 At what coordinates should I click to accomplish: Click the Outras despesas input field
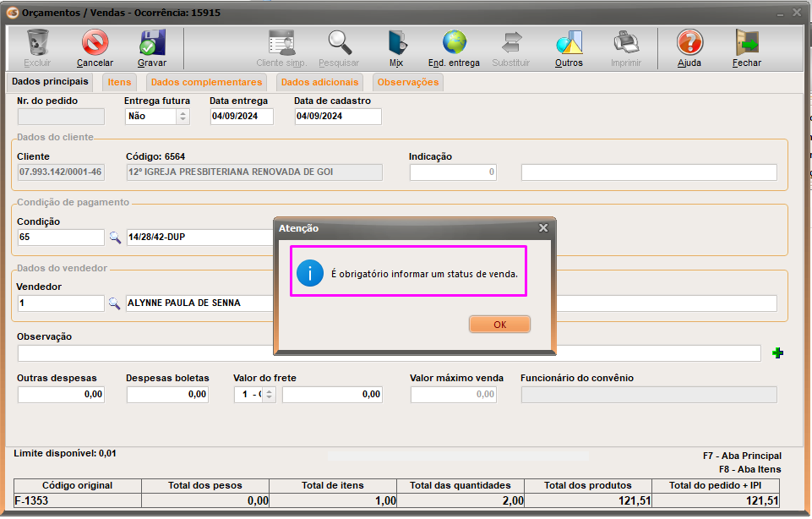(61, 395)
